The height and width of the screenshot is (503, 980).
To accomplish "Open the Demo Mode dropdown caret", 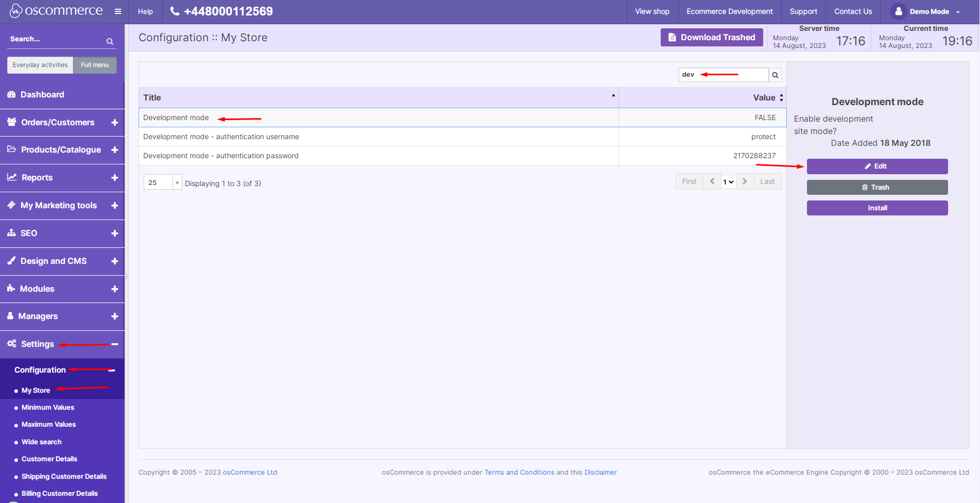I will (x=958, y=12).
